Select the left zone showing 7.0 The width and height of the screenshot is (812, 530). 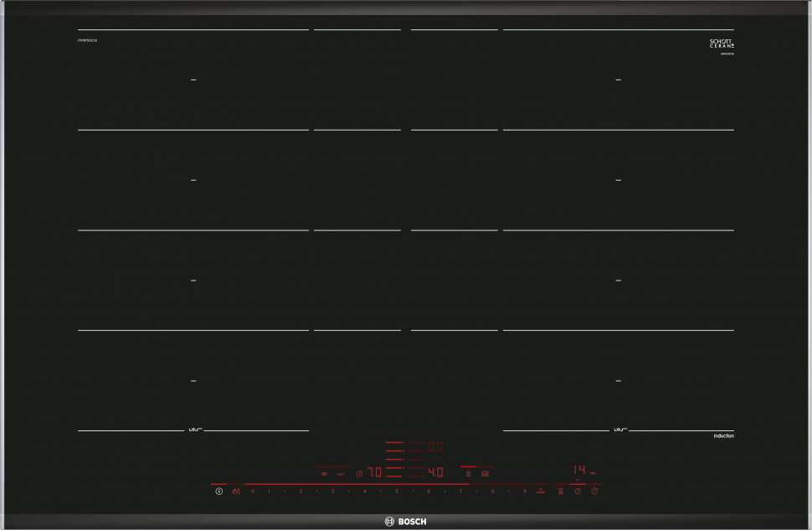point(375,473)
